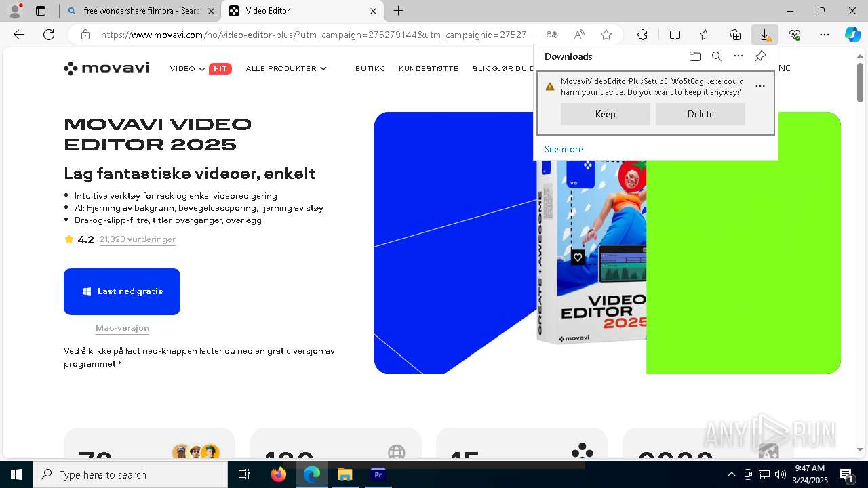Open File Explorer from taskbar
Image resolution: width=868 pixels, height=488 pixels.
345,474
